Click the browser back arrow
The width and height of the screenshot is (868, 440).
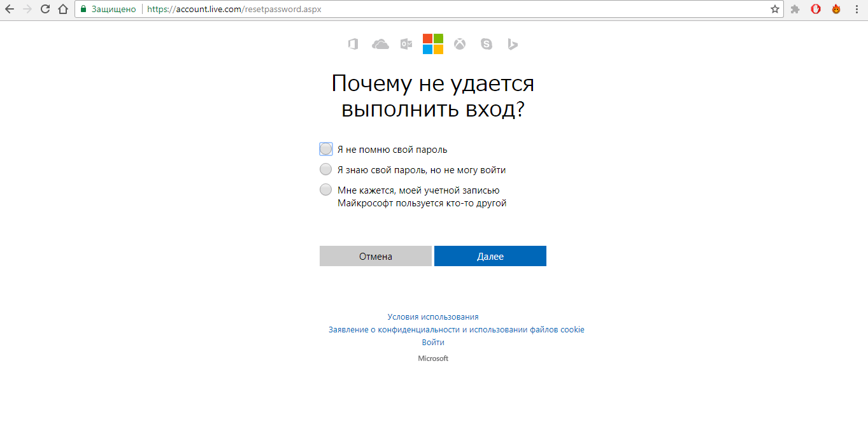(10, 9)
